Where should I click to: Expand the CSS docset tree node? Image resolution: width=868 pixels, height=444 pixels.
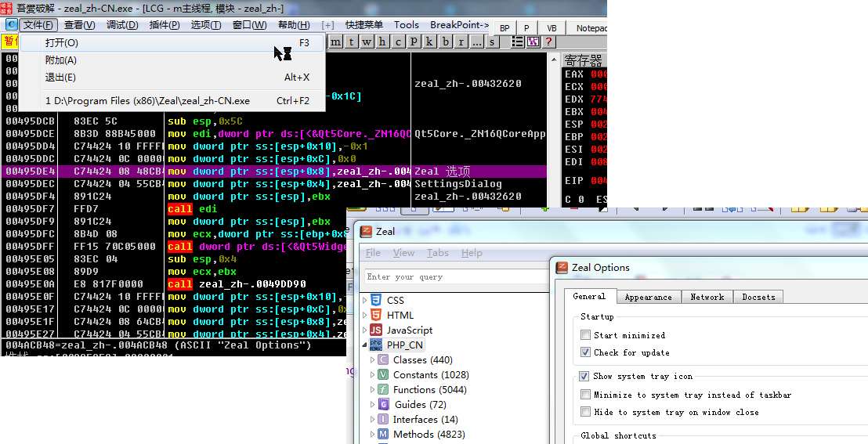pyautogui.click(x=364, y=301)
